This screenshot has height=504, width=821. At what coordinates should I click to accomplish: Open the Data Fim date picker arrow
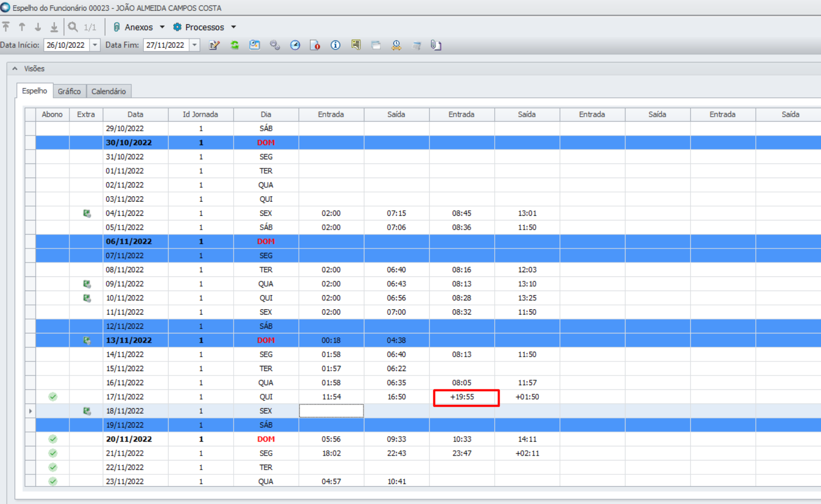pos(194,45)
